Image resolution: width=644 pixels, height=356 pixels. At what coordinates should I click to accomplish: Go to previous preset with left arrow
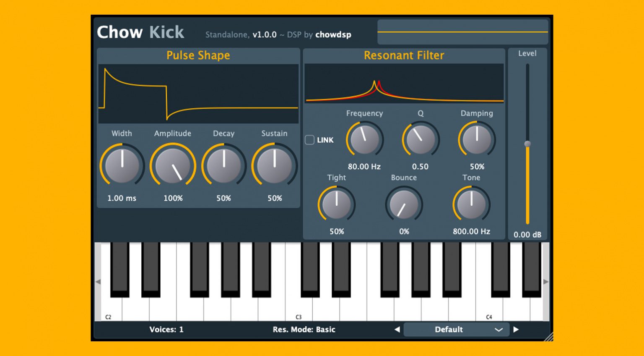point(397,330)
